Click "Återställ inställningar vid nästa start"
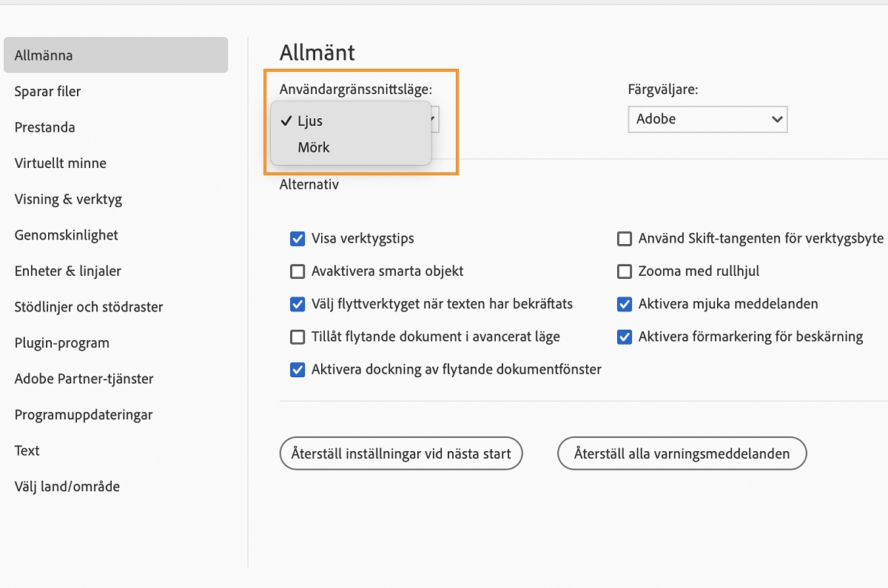Viewport: 888px width, 588px height. click(400, 453)
